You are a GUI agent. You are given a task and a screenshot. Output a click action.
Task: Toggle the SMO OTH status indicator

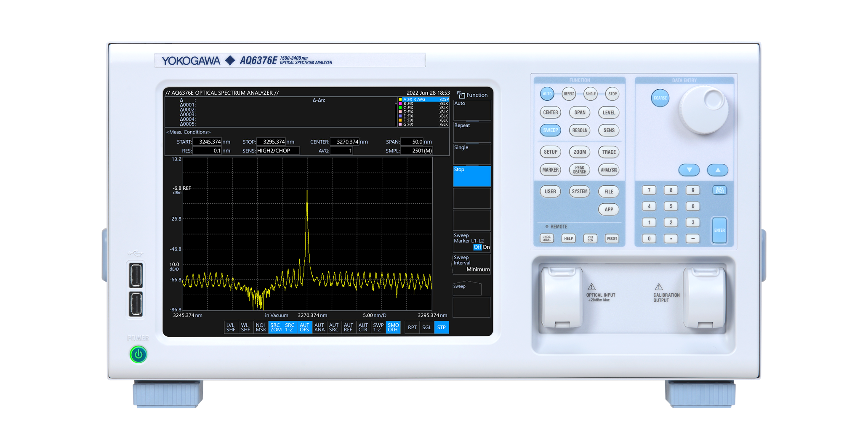point(393,327)
